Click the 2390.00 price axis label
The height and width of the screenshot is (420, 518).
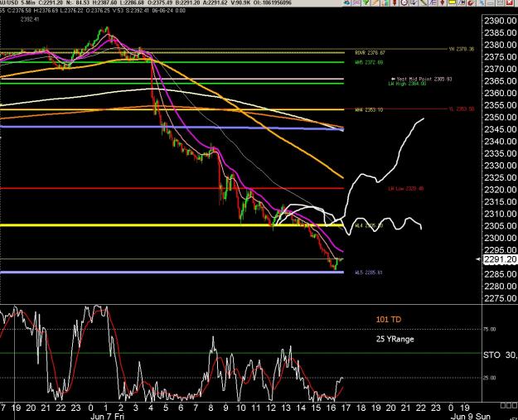click(x=500, y=21)
